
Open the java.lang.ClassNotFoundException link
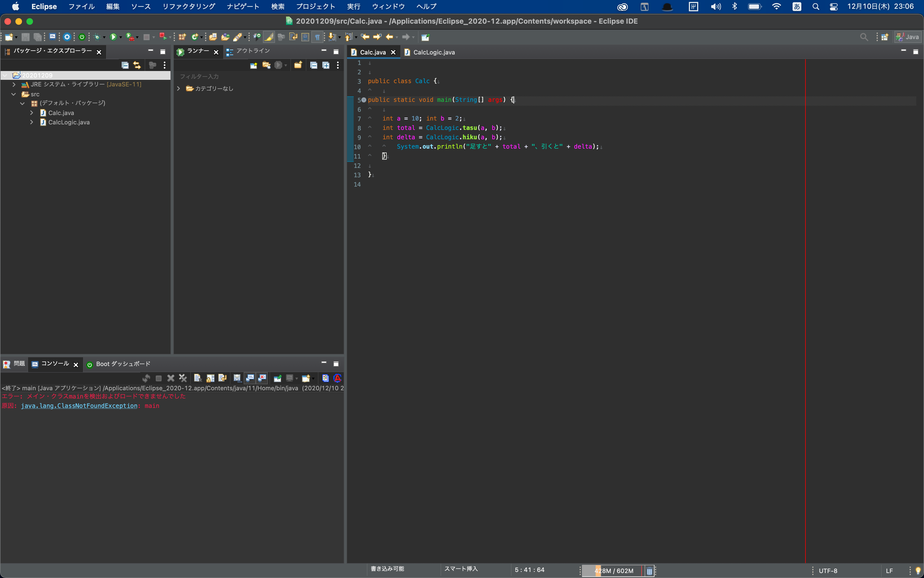pos(79,406)
